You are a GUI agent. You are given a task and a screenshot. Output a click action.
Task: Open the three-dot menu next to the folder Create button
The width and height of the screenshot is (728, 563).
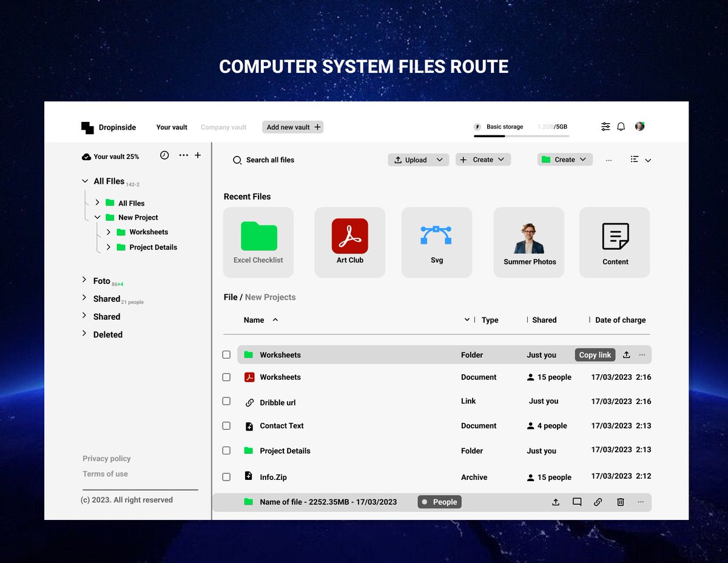[608, 160]
